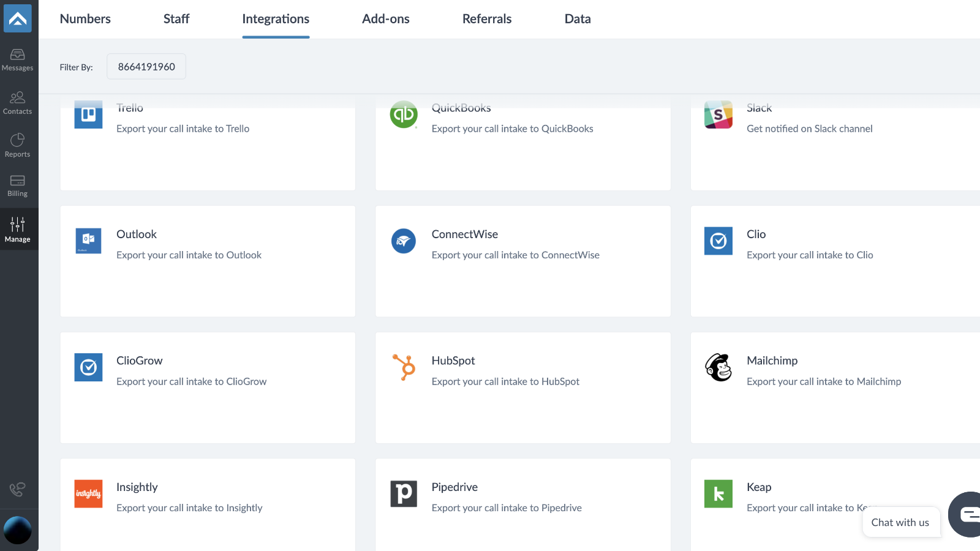Select the Trello integration logo

click(88, 114)
